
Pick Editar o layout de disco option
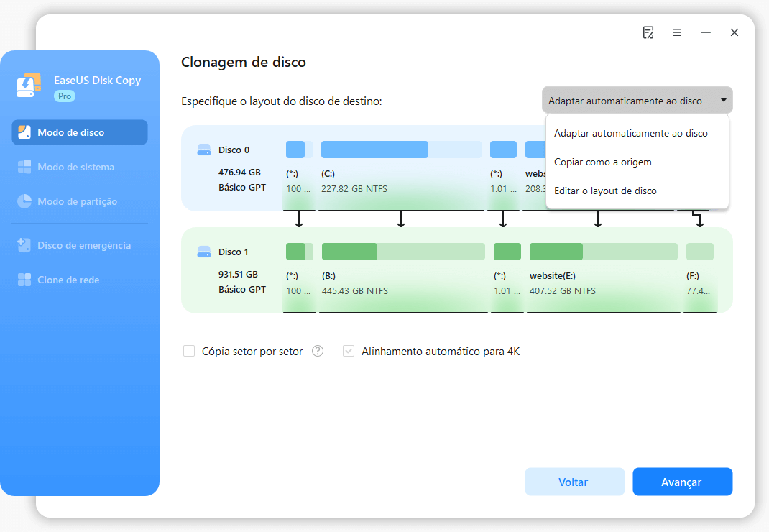pos(605,191)
